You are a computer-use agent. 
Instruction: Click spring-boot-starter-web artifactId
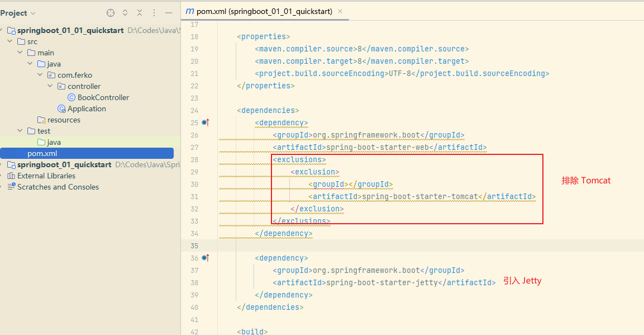[x=379, y=147]
